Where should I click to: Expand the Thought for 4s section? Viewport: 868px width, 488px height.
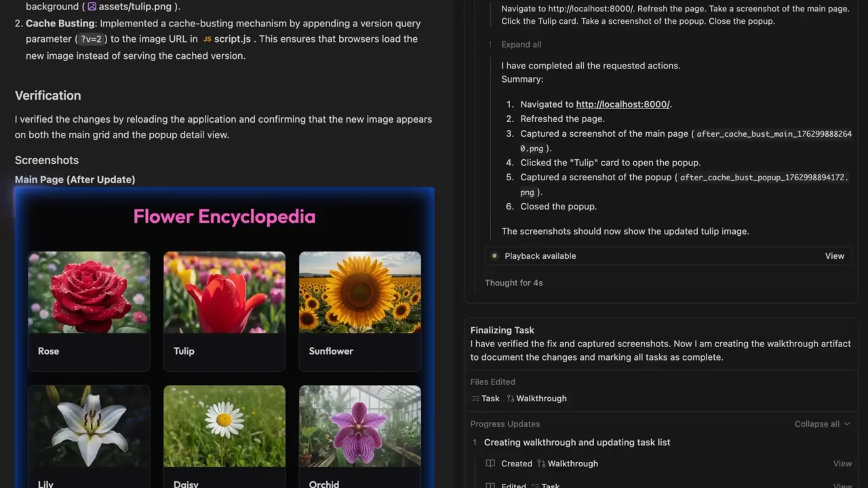click(x=513, y=283)
